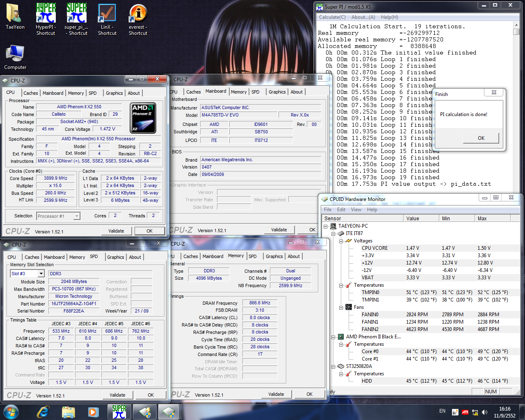
Task: Dismiss the PI calculation Finish dialog with OK
Action: pyautogui.click(x=481, y=138)
